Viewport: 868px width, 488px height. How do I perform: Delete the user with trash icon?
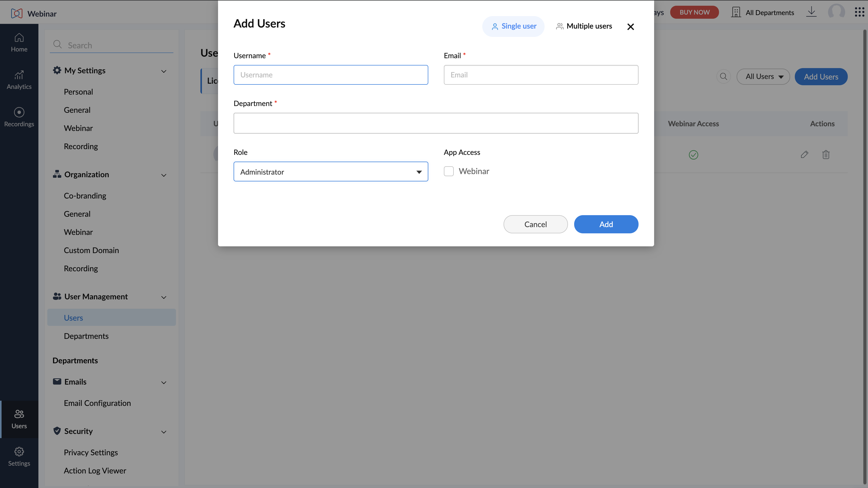point(825,154)
